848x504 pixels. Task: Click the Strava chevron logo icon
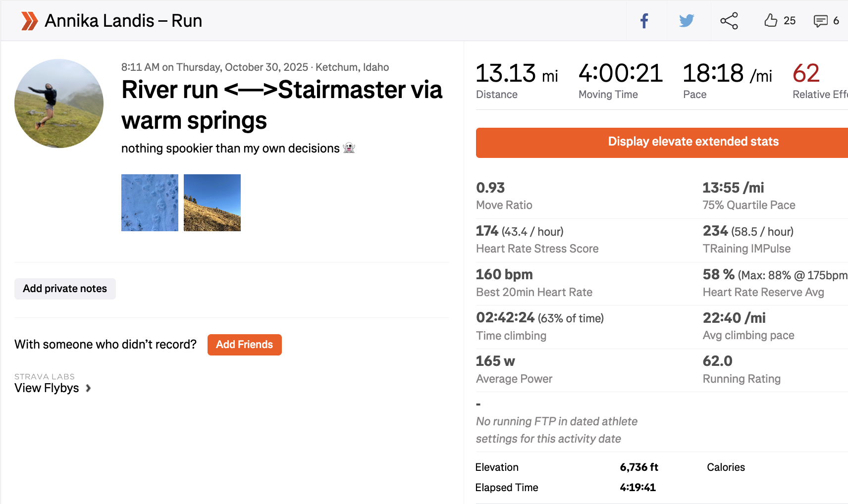(29, 21)
